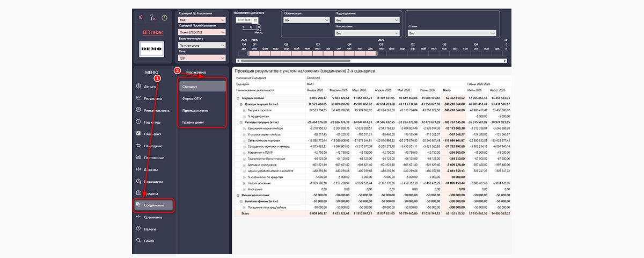This screenshot has width=644, height=258.
Task: Set timeline granularity to M (month)
Action: pos(259,27)
